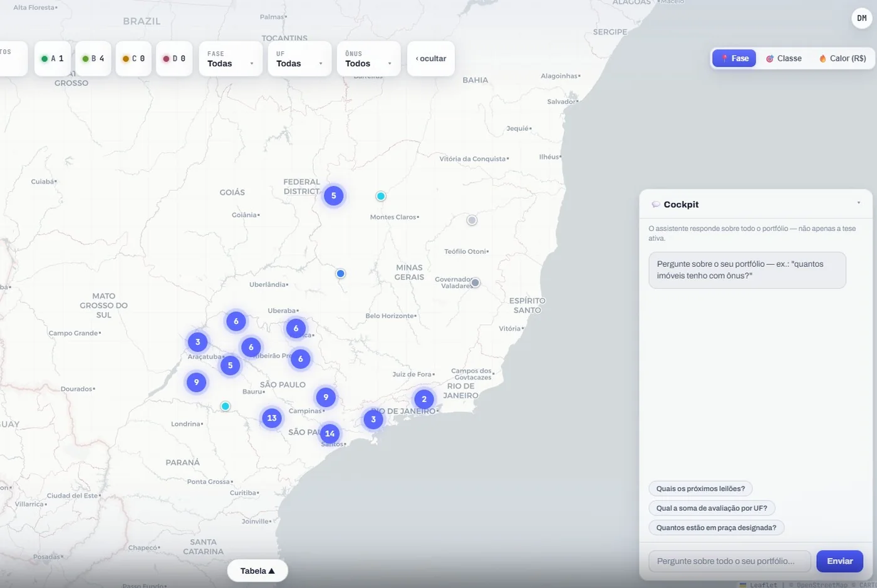The height and width of the screenshot is (588, 877).
Task: Switch map view to Calor (R$)
Action: (x=843, y=58)
